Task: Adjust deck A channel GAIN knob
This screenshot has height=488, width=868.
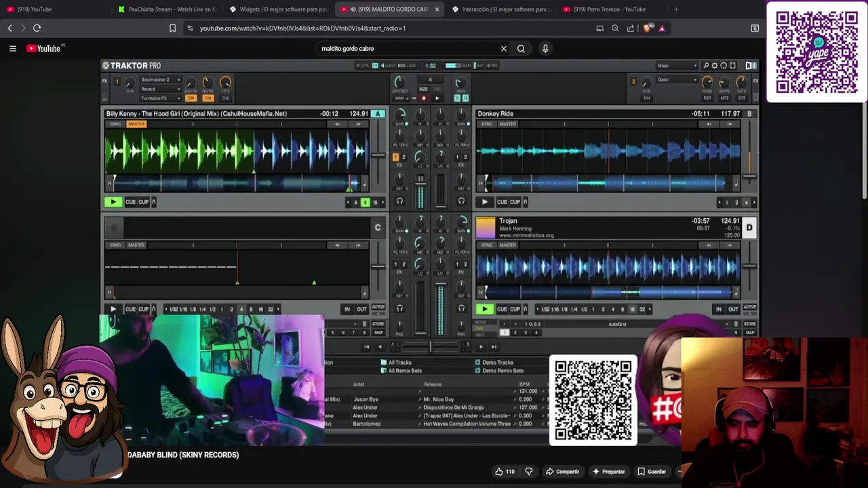Action: [400, 114]
